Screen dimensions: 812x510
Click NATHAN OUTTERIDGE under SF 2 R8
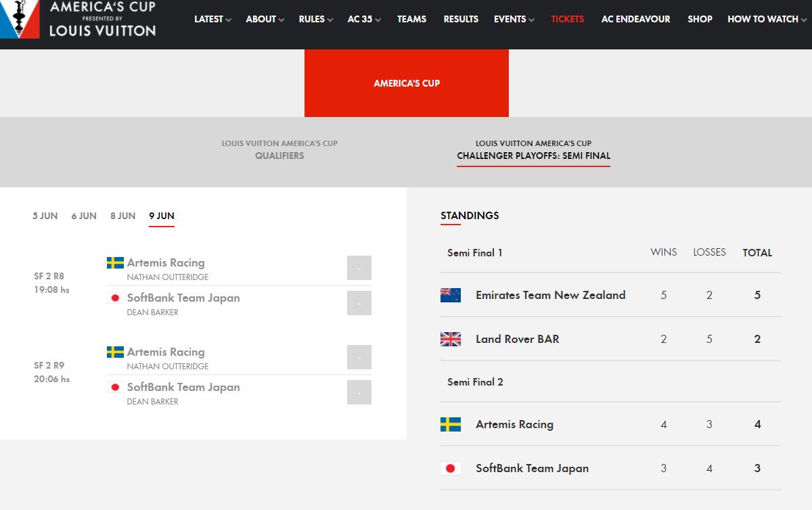(168, 277)
